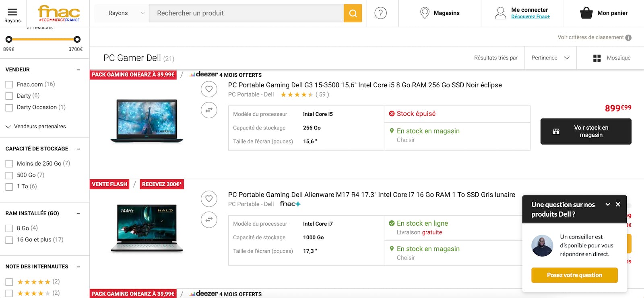Check the Darty seller filter

pos(9,96)
